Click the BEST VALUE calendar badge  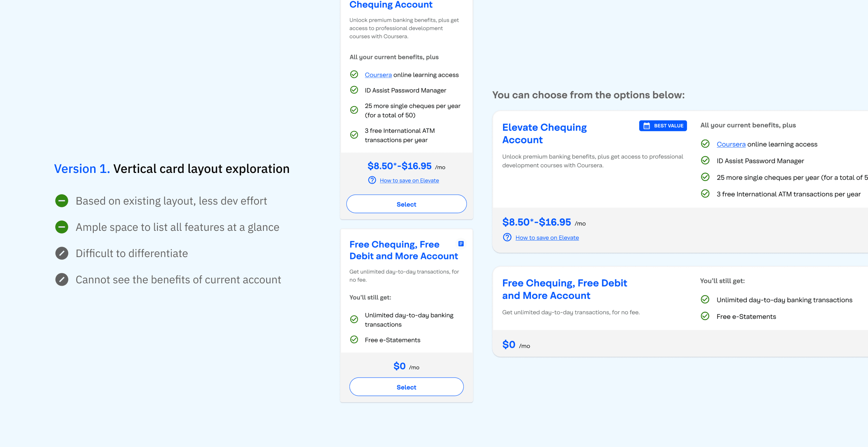point(663,126)
